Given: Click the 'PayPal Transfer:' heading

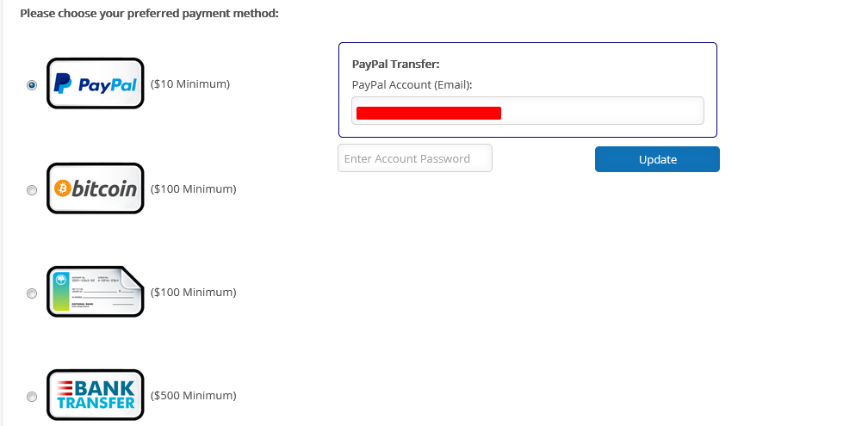Looking at the screenshot, I should pyautogui.click(x=396, y=64).
